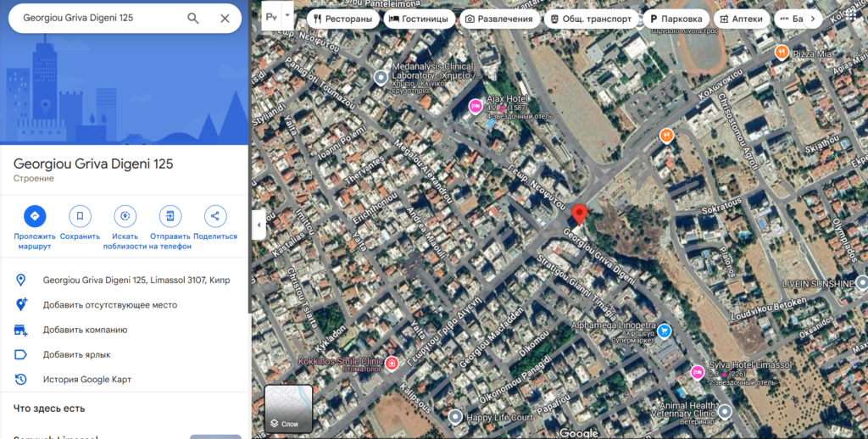Click the Искать поблизости nearby icon
The image size is (868, 439).
click(125, 216)
